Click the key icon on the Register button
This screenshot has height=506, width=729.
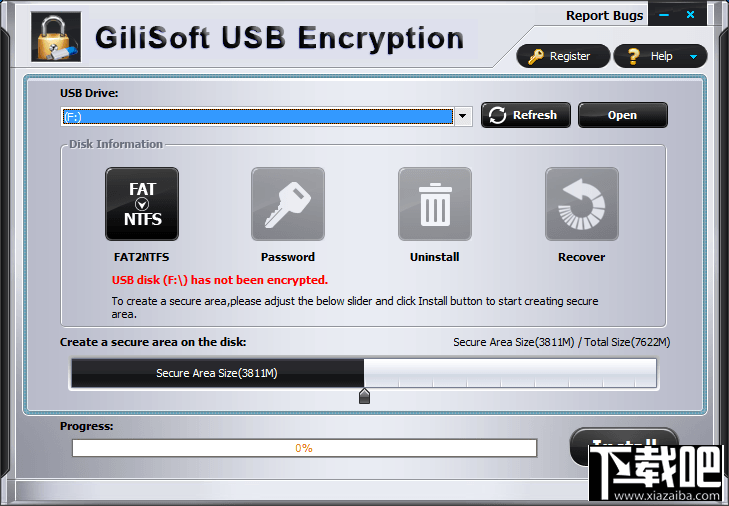tap(536, 57)
